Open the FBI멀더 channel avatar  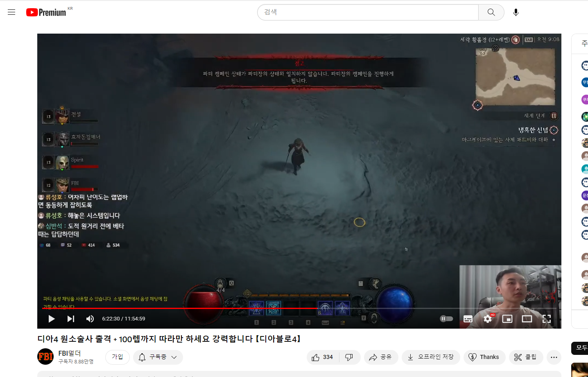[x=45, y=357]
